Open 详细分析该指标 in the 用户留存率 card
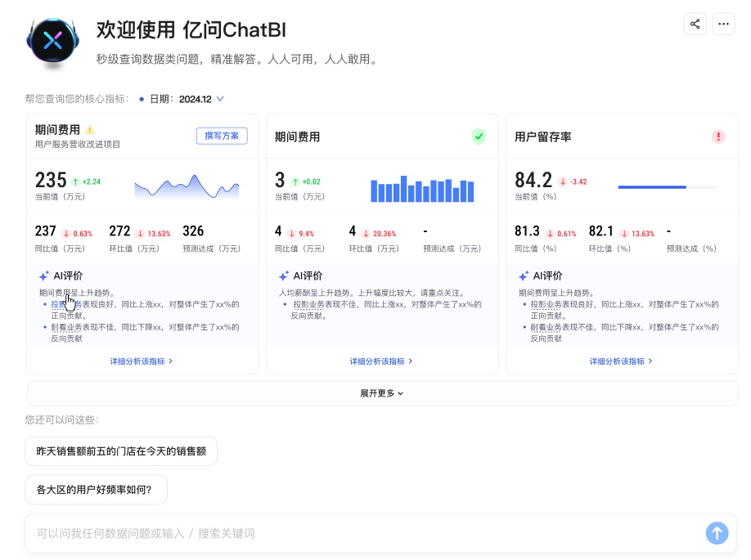The image size is (751, 560). [x=622, y=361]
